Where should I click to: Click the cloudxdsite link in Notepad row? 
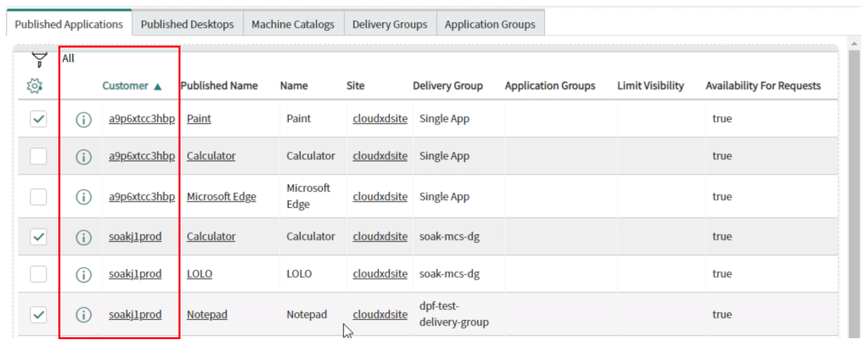pyautogui.click(x=380, y=315)
